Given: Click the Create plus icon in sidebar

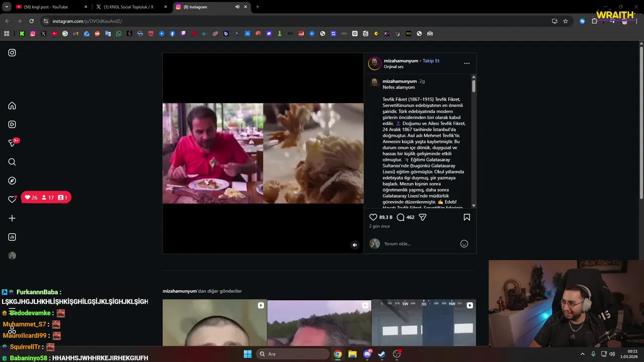Looking at the screenshot, I should [x=12, y=218].
